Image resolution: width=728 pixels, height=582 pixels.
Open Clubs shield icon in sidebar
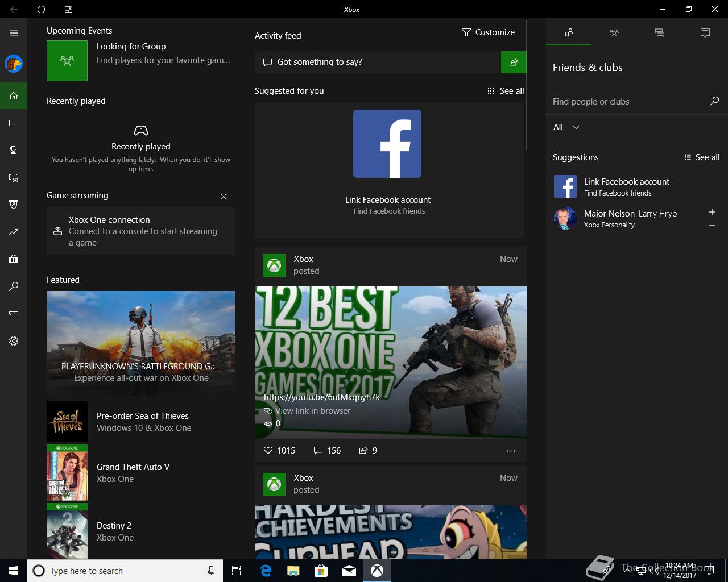[x=14, y=205]
